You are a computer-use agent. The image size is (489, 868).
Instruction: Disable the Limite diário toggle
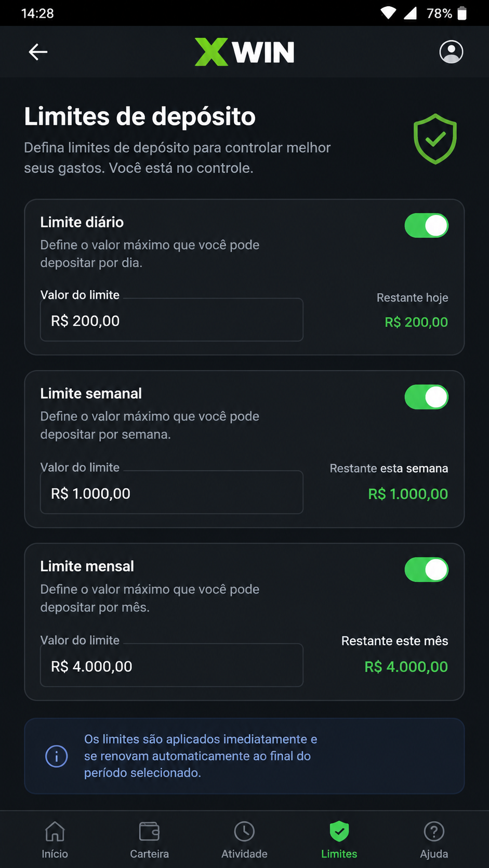click(x=427, y=226)
